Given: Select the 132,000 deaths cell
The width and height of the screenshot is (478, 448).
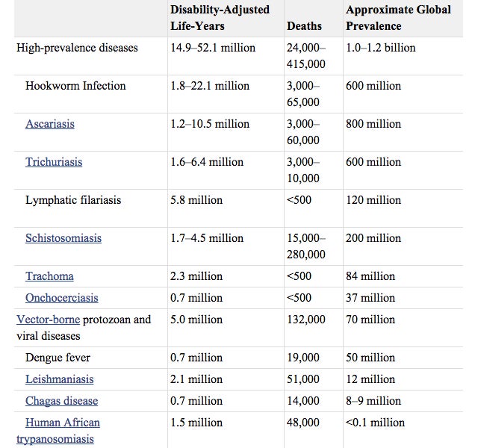Looking at the screenshot, I should (x=306, y=320).
